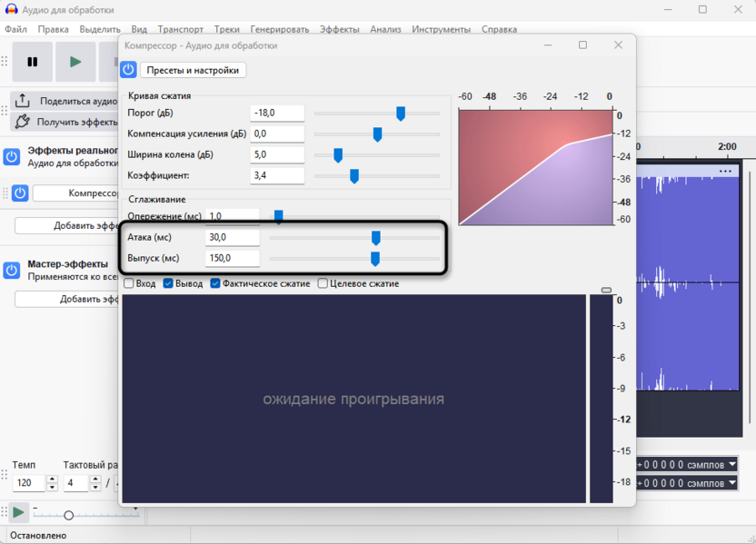The height and width of the screenshot is (544, 756).
Task: Open the Select (Выделить) menu
Action: [x=100, y=29]
